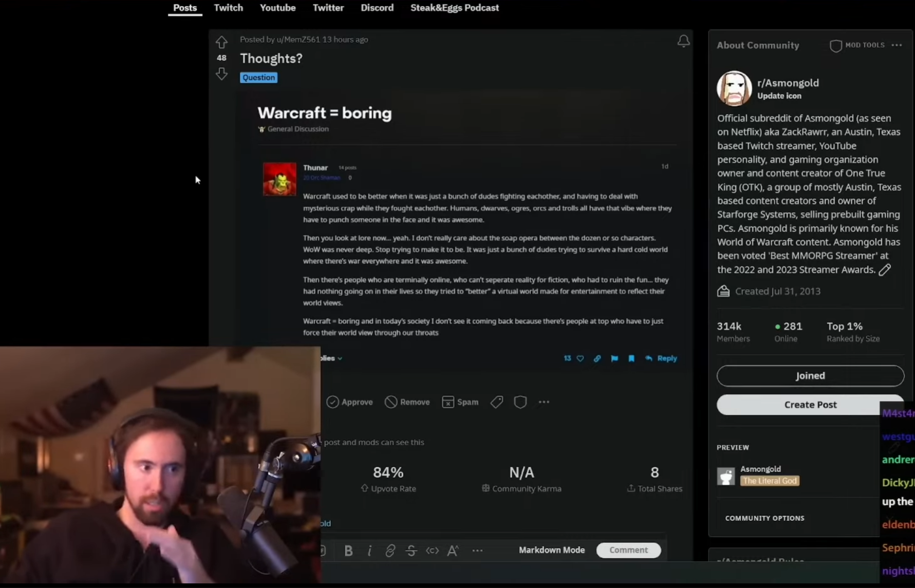Viewport: 915px width, 588px height.
Task: Click the 314k Members count
Action: click(x=733, y=332)
